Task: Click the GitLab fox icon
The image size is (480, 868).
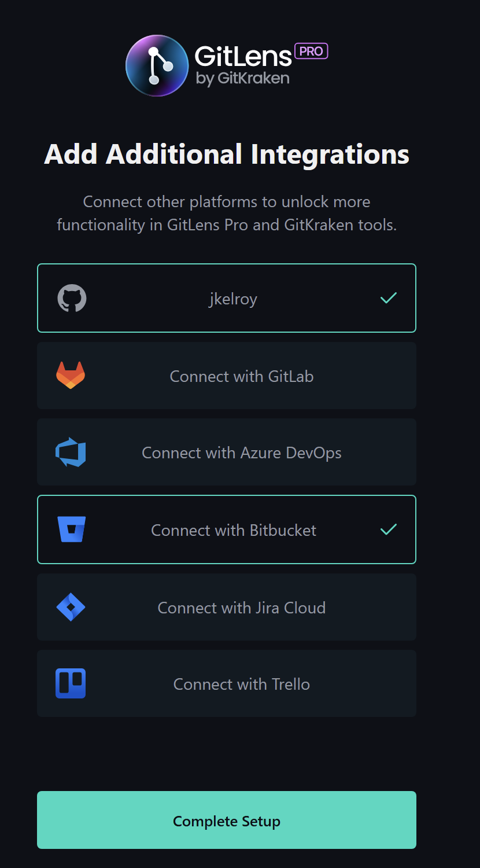Action: pos(71,376)
